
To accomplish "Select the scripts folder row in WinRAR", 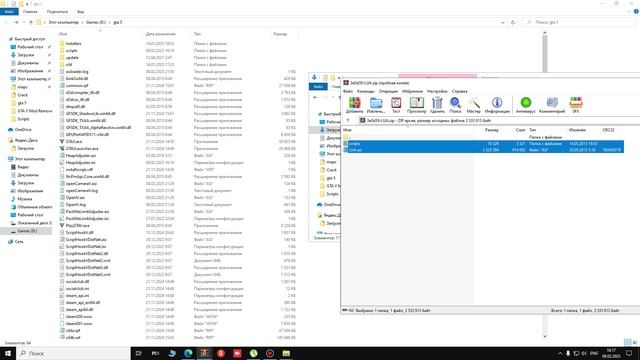I will click(483, 144).
